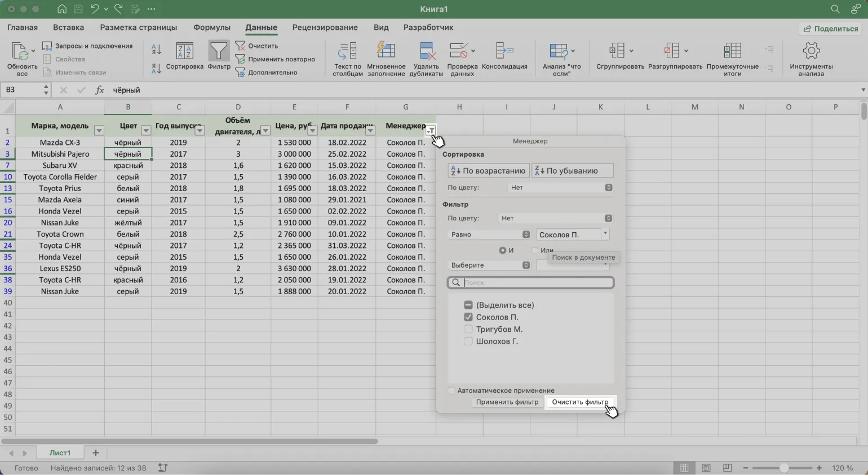
Task: Open the Рецензирование ribbon tab
Action: [x=325, y=28]
